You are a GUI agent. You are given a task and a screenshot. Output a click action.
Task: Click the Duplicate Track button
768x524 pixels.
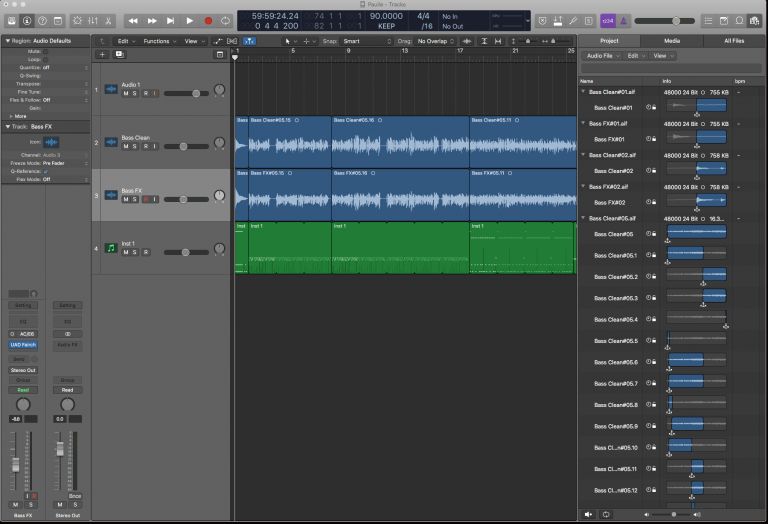[x=119, y=54]
